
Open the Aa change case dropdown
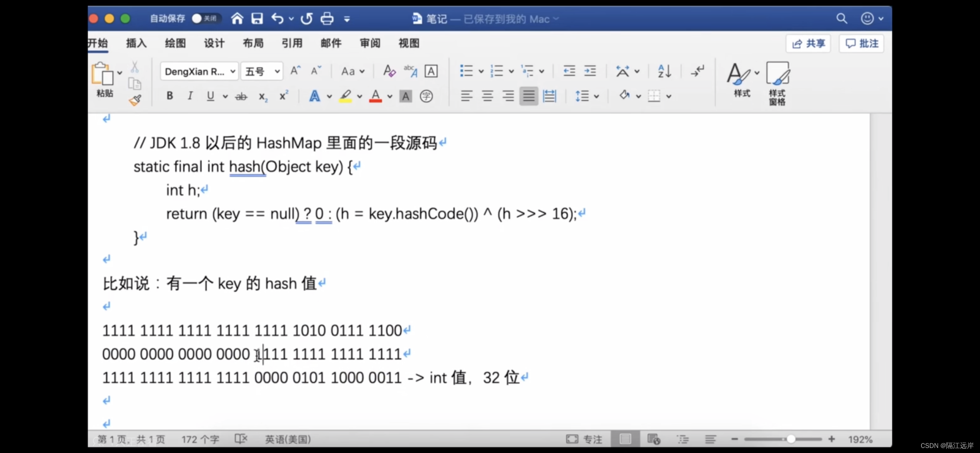(352, 71)
